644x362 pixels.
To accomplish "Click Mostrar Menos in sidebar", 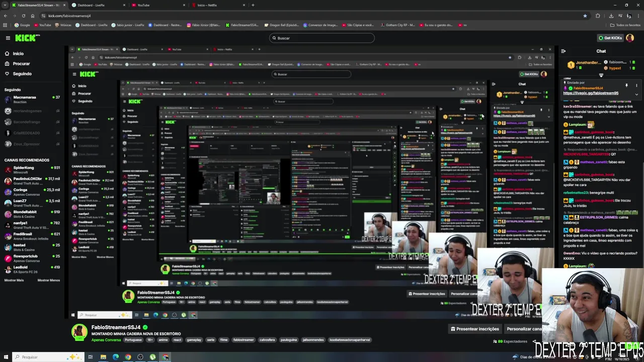I will 49,280.
